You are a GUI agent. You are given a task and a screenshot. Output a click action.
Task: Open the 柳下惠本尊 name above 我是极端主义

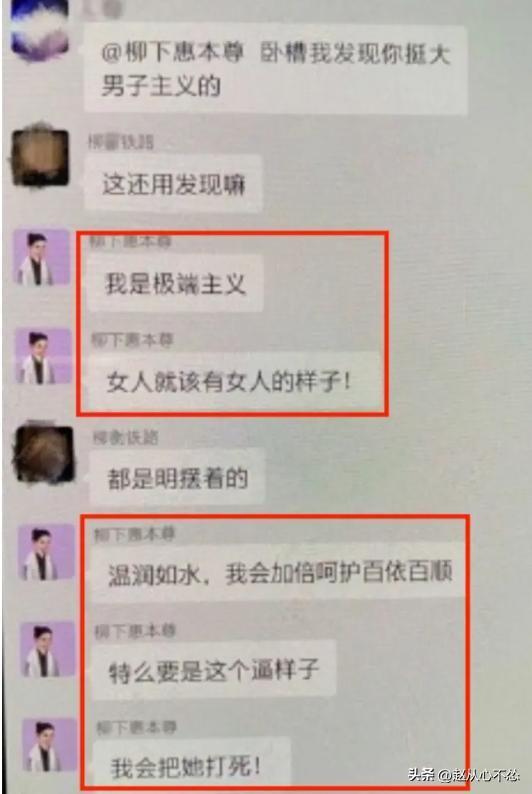click(x=131, y=241)
